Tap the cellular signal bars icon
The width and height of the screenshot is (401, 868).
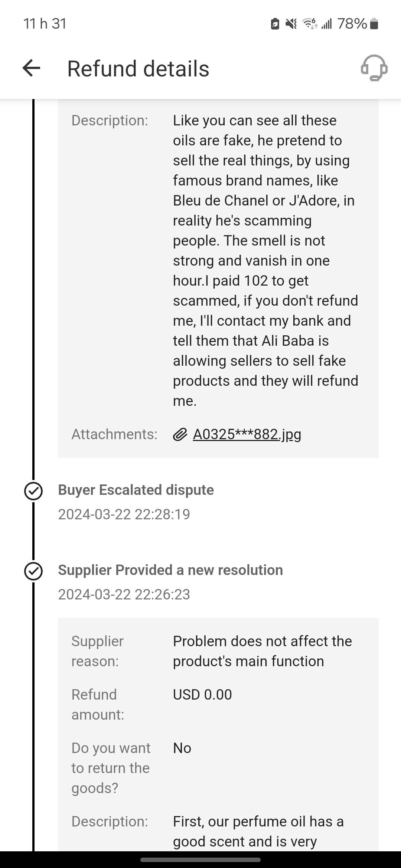[x=326, y=24]
